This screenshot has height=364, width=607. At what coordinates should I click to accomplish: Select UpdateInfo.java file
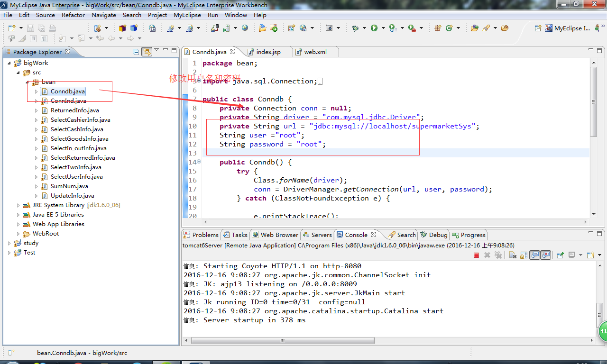[72, 196]
